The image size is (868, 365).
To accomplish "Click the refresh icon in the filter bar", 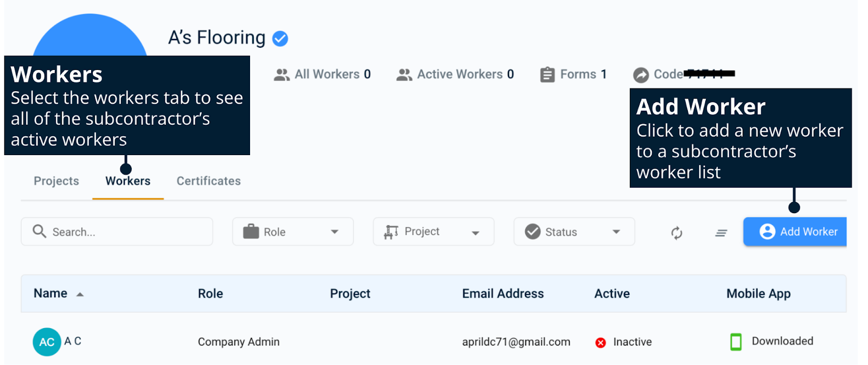I will pyautogui.click(x=676, y=233).
